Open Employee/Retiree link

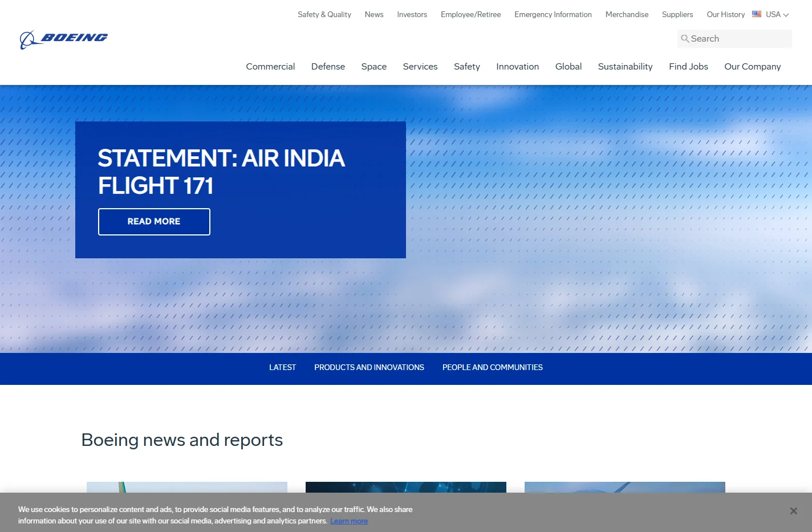coord(471,14)
